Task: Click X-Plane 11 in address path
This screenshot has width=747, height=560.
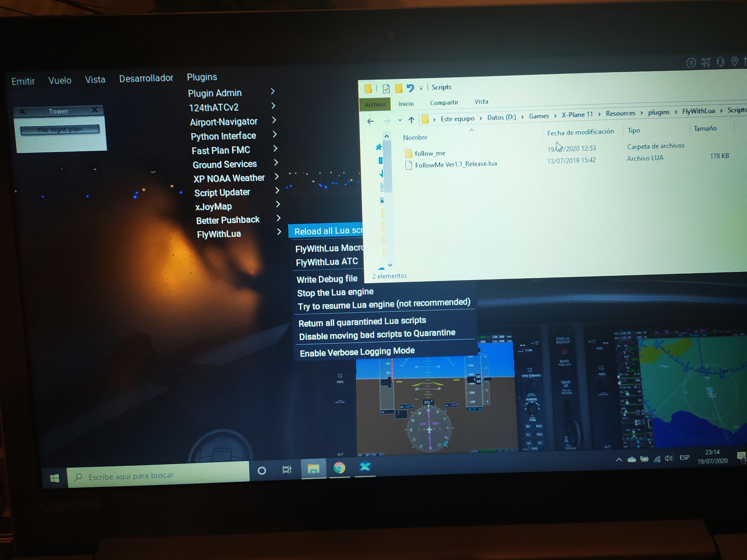Action: click(577, 114)
